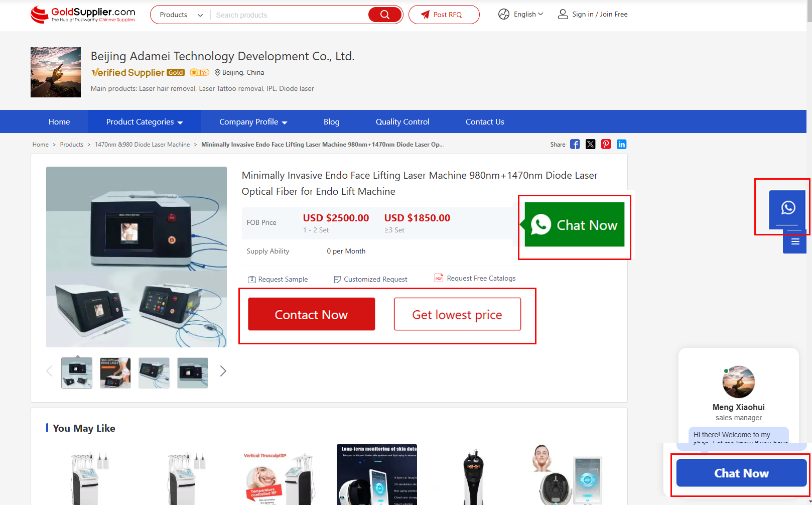The height and width of the screenshot is (505, 812).
Task: Type in the Search products field
Action: click(289, 15)
